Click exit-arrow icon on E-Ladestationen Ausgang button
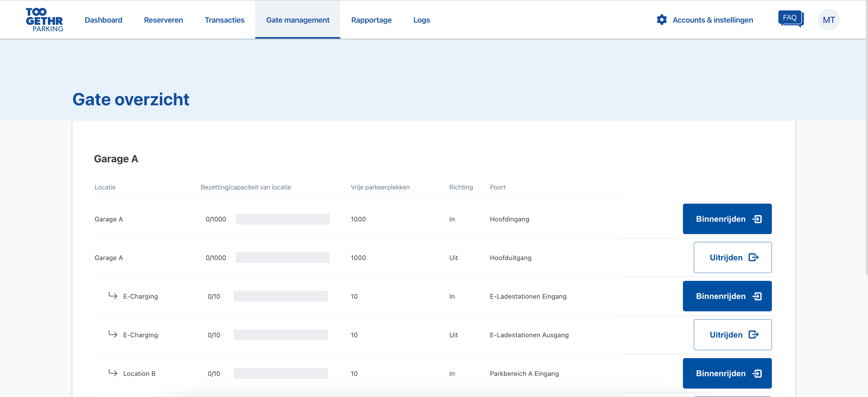Viewport: 868px width, 397px height. (x=753, y=335)
